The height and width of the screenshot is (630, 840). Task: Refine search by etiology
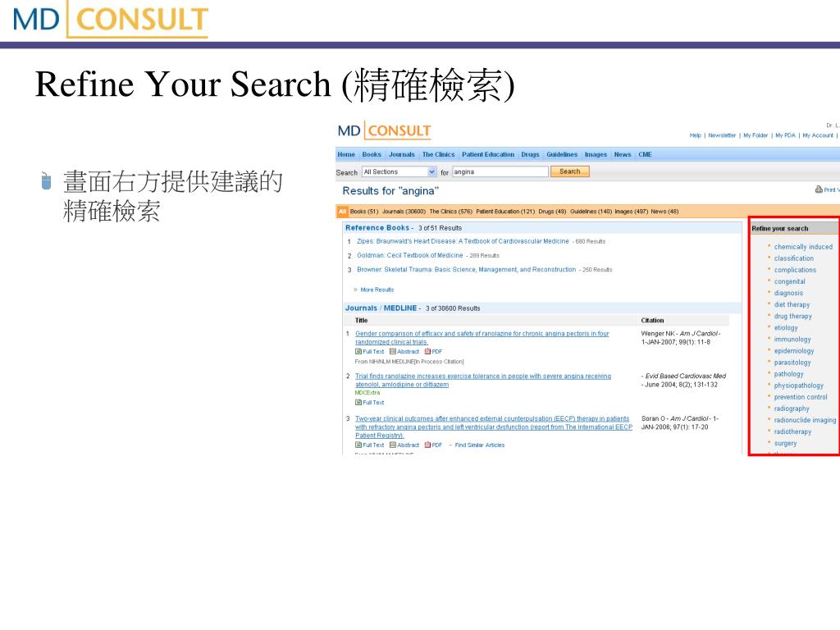pyautogui.click(x=786, y=327)
